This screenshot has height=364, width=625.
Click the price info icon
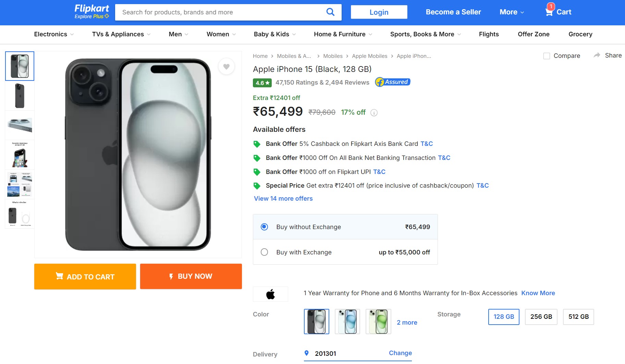(x=374, y=113)
